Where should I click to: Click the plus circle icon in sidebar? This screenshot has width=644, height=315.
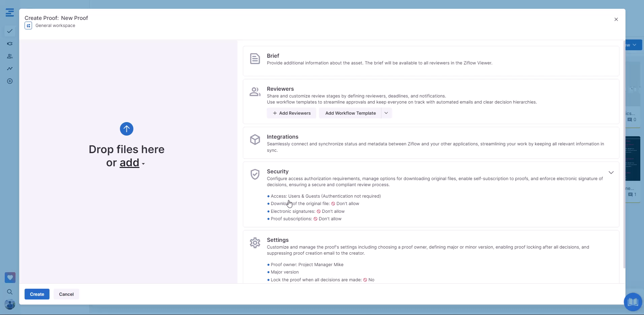(10, 81)
